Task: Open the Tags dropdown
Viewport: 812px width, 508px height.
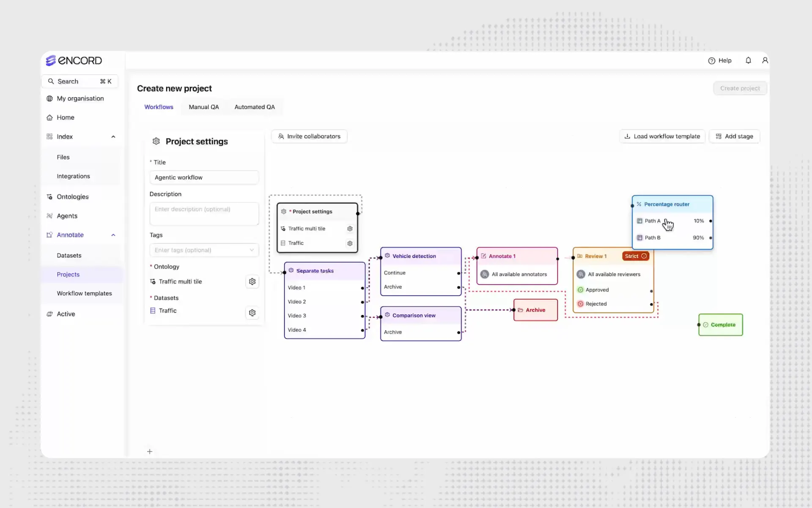Action: click(x=204, y=250)
